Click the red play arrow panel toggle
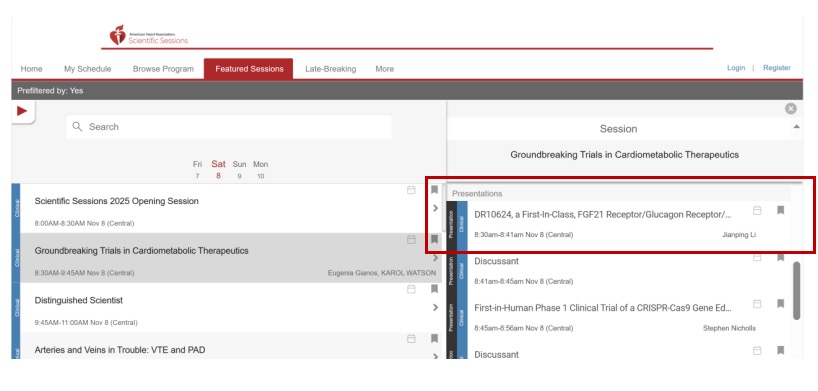Screen dimensions: 818x391 tap(22, 111)
